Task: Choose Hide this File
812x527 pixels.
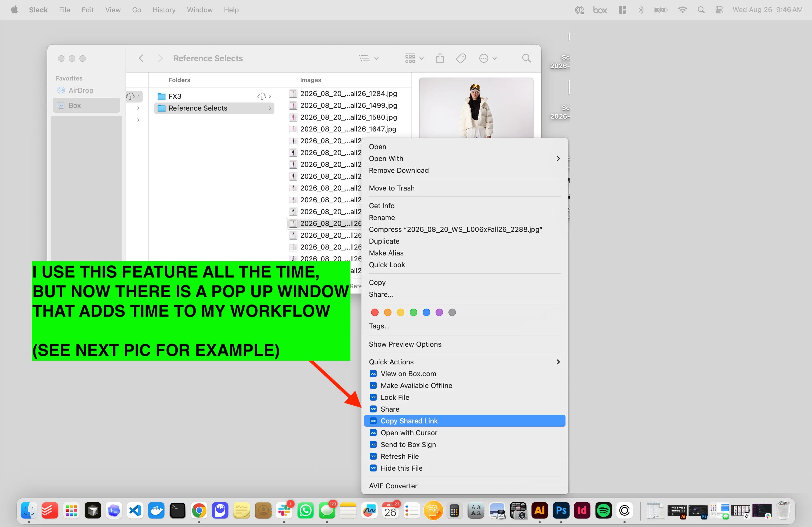Action: [x=465, y=468]
